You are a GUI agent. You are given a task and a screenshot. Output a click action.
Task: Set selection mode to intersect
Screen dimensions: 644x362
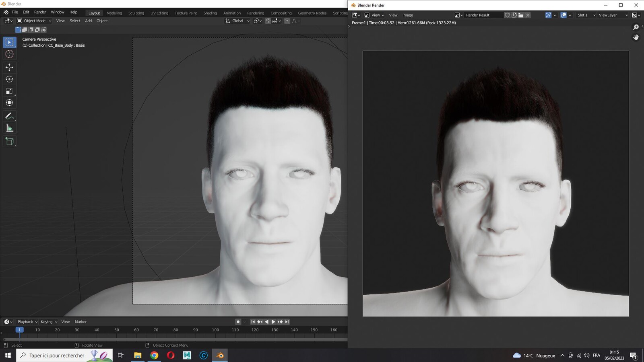tap(44, 30)
